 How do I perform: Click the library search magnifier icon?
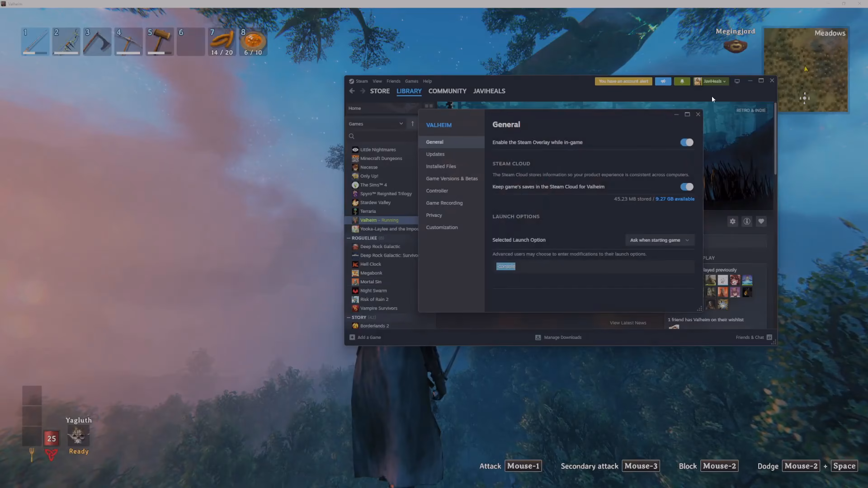click(352, 136)
